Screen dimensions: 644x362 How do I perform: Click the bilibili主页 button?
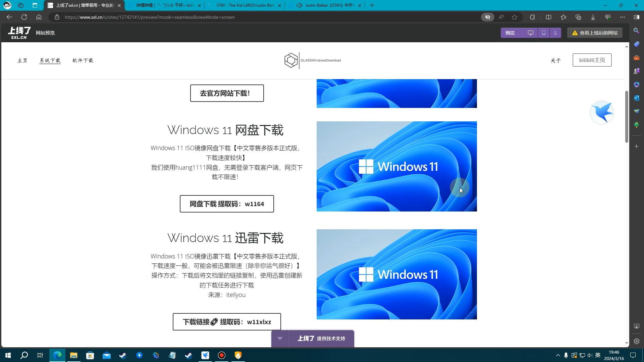tap(592, 60)
